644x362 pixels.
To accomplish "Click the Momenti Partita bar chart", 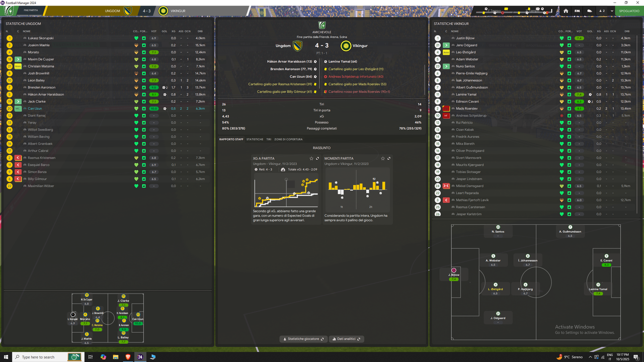I will point(357,190).
